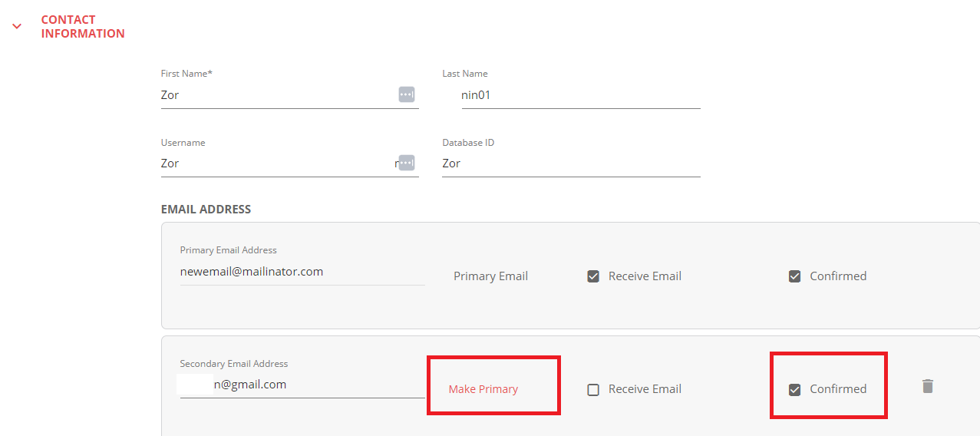This screenshot has width=980, height=436.
Task: Toggle primary email Receive Email checkbox
Action: tap(593, 276)
